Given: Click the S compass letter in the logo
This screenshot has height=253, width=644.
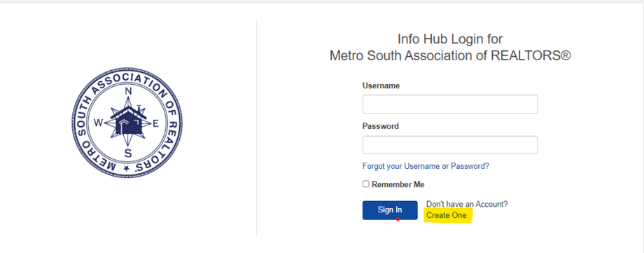Looking at the screenshot, I should pos(128,154).
